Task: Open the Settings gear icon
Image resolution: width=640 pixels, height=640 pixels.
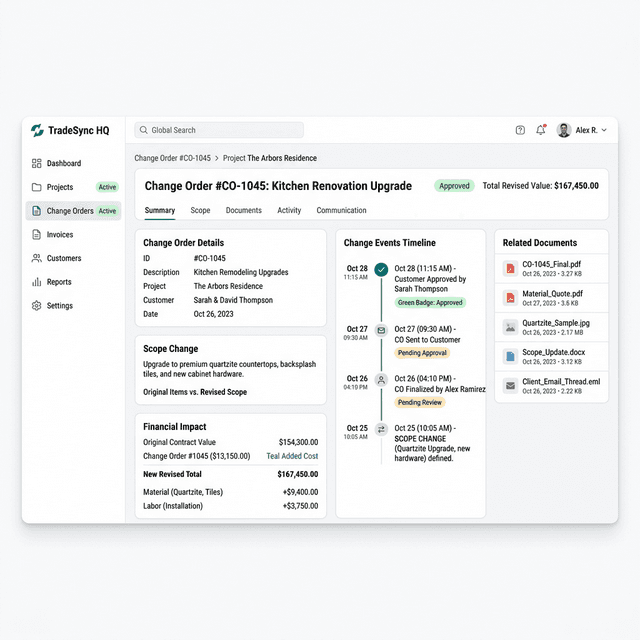Action: pos(37,306)
